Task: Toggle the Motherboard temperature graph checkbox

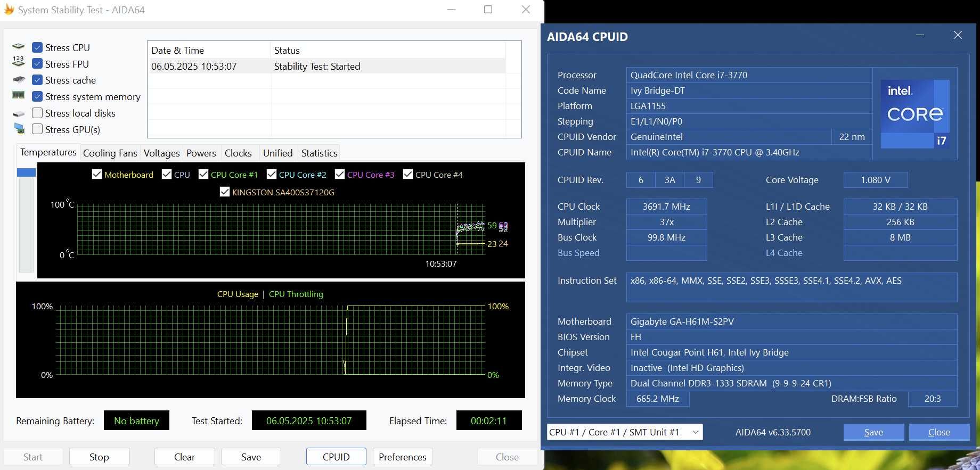Action: point(97,174)
